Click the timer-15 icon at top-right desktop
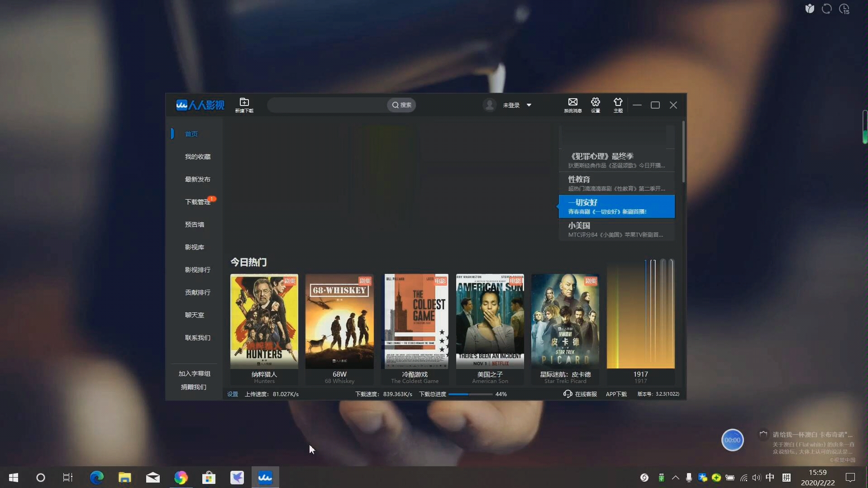This screenshot has height=488, width=868. pyautogui.click(x=844, y=9)
